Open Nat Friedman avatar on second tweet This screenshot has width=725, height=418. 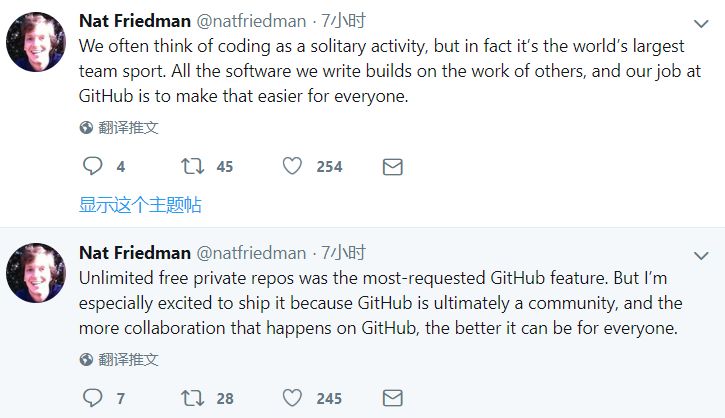tap(36, 273)
